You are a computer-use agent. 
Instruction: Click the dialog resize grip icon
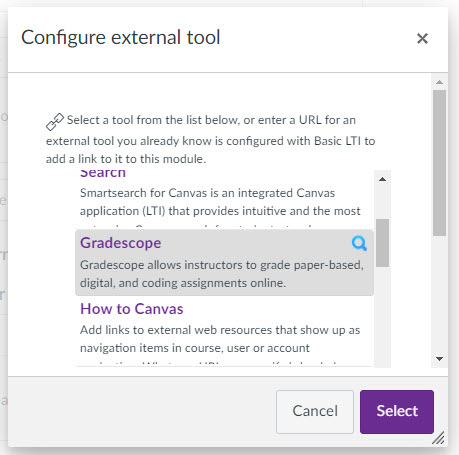click(438, 437)
